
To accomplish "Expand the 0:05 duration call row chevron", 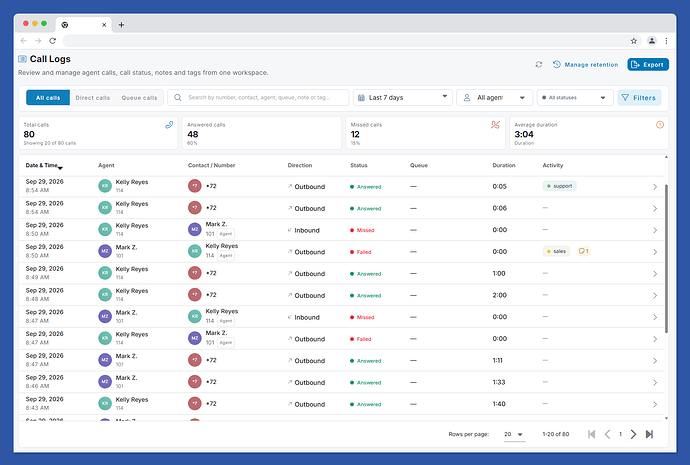I will point(655,187).
